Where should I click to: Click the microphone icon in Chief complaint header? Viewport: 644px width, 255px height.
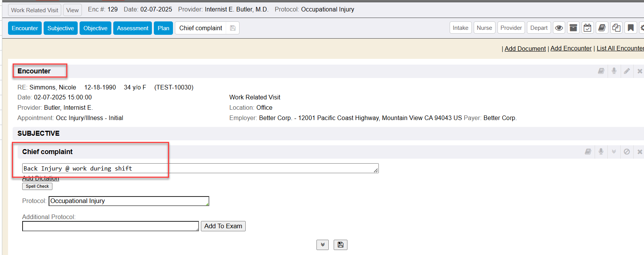(601, 152)
